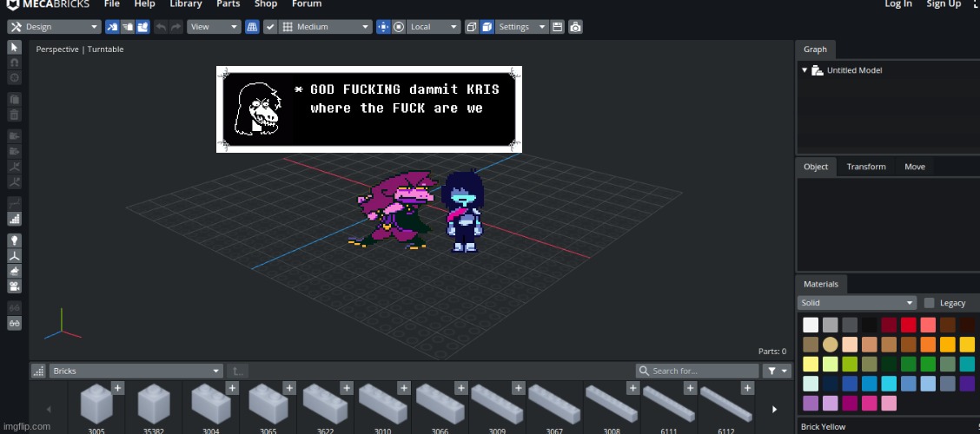
Task: Open the Settings dropdown
Action: (521, 27)
